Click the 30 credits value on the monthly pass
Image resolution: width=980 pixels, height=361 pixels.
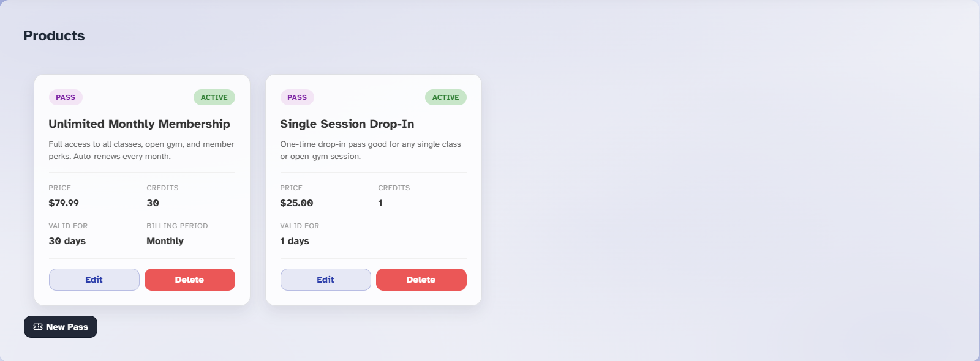(x=153, y=203)
